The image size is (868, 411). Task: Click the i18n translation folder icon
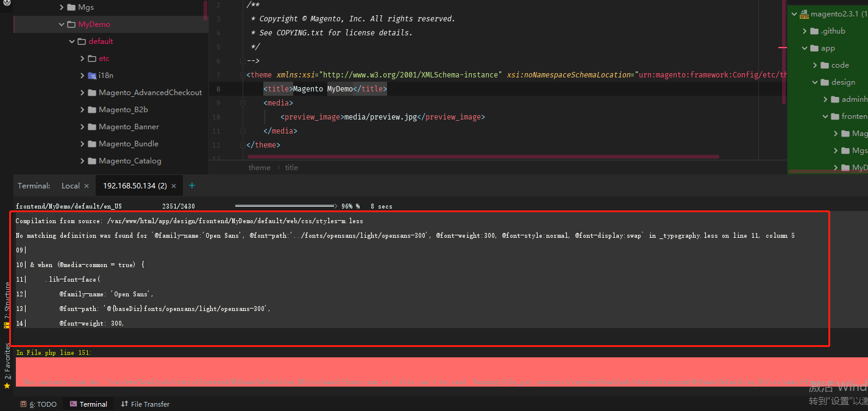tap(92, 76)
